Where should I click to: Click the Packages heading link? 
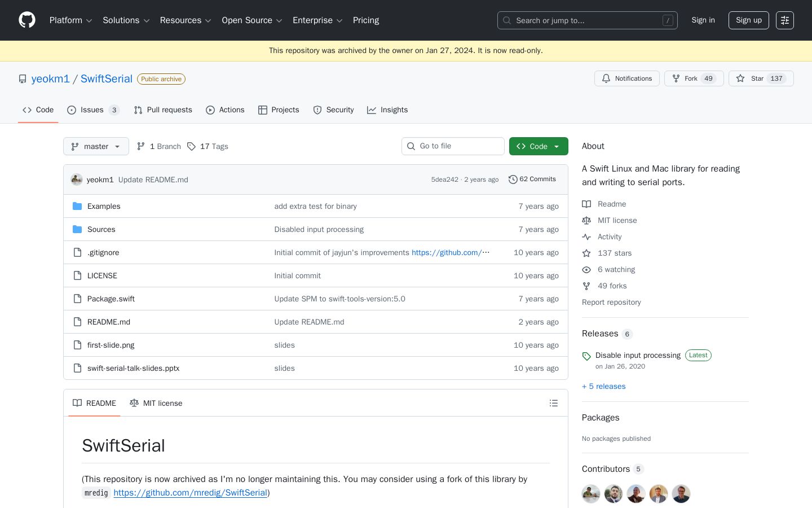(601, 418)
